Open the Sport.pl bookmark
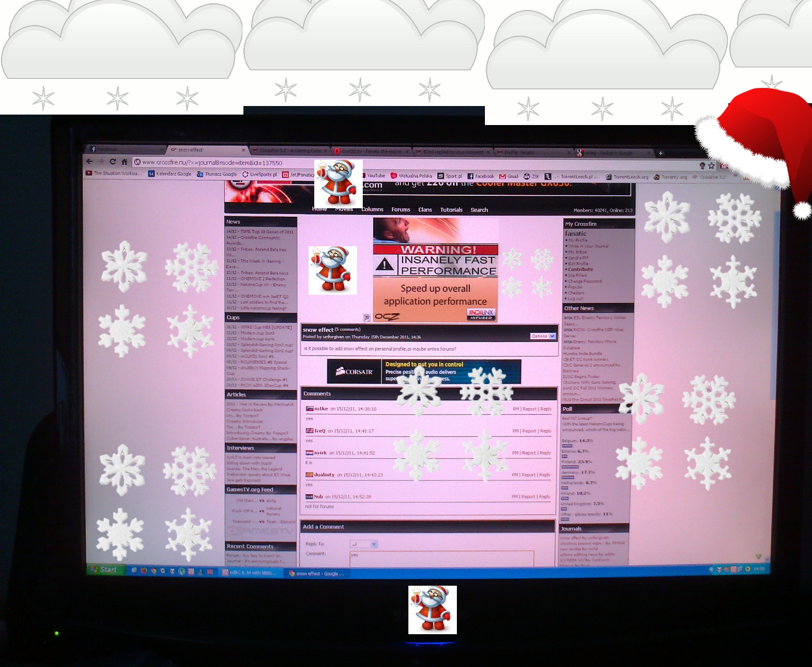 (x=450, y=176)
